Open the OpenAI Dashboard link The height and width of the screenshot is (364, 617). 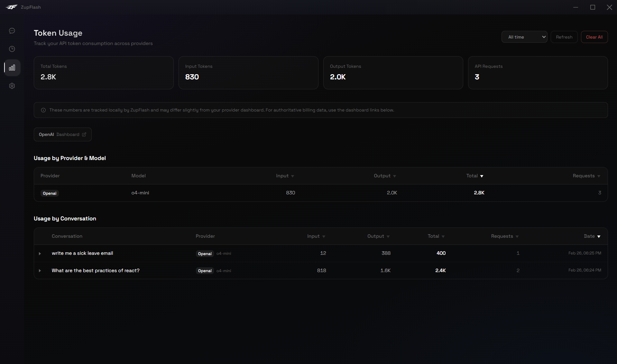[x=62, y=134]
